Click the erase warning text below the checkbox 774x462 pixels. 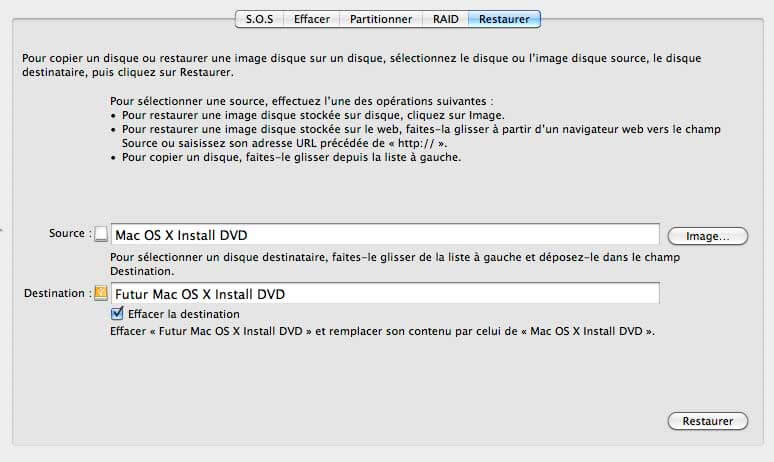[x=382, y=330]
